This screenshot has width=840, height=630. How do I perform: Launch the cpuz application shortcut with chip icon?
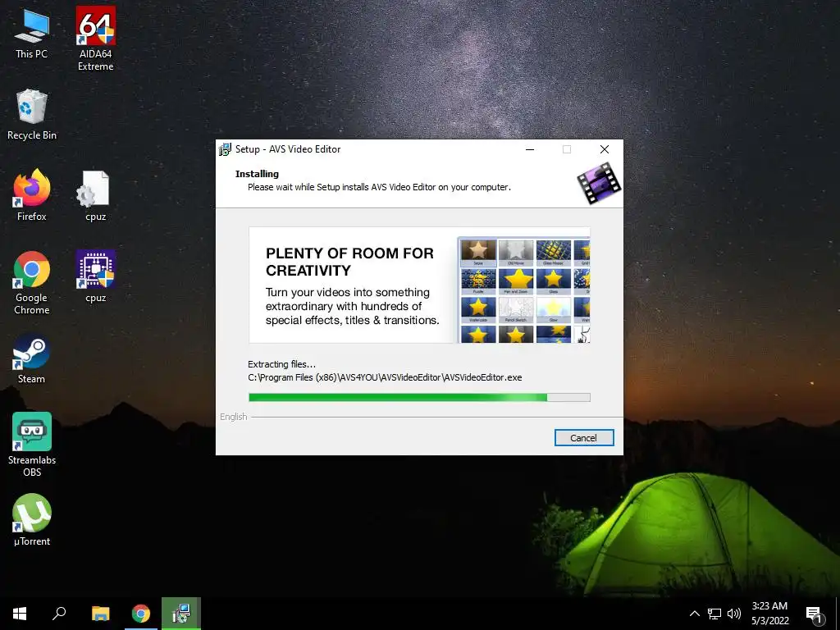pyautogui.click(x=95, y=276)
